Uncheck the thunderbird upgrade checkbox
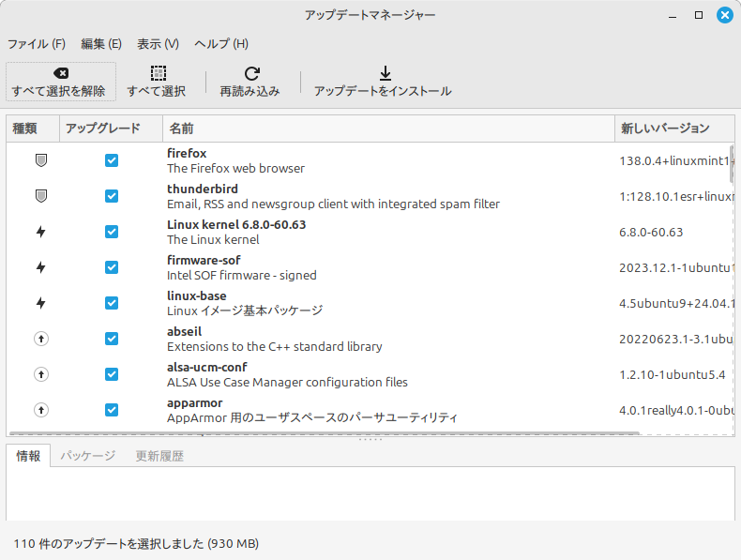This screenshot has height=560, width=741. [112, 196]
